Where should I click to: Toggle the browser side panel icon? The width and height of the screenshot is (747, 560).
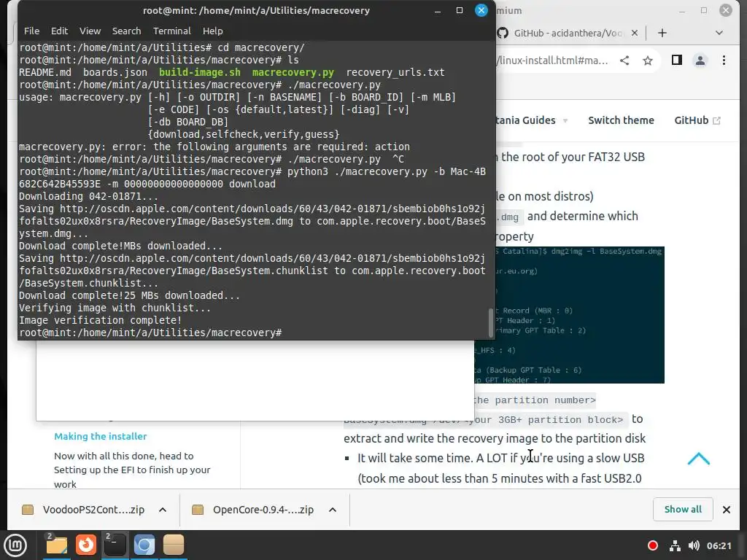pyautogui.click(x=676, y=60)
